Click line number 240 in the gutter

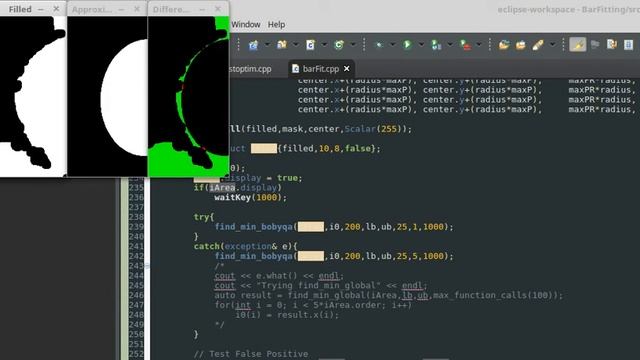click(x=136, y=237)
